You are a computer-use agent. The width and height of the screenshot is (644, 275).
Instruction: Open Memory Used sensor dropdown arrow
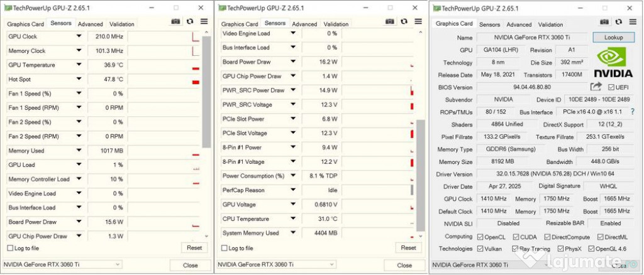tap(79, 151)
